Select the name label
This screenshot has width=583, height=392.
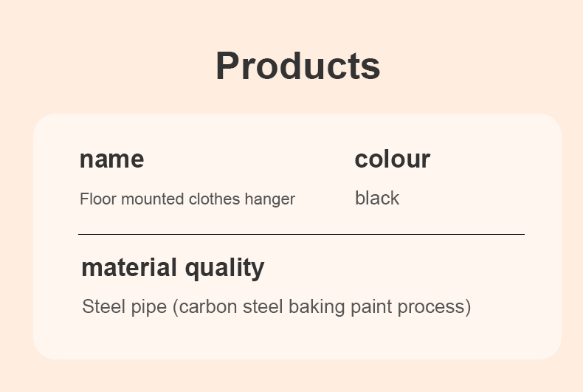[112, 159]
